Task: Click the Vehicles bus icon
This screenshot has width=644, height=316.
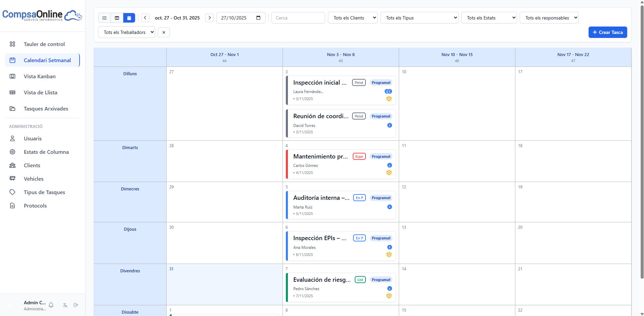Action: (12, 179)
